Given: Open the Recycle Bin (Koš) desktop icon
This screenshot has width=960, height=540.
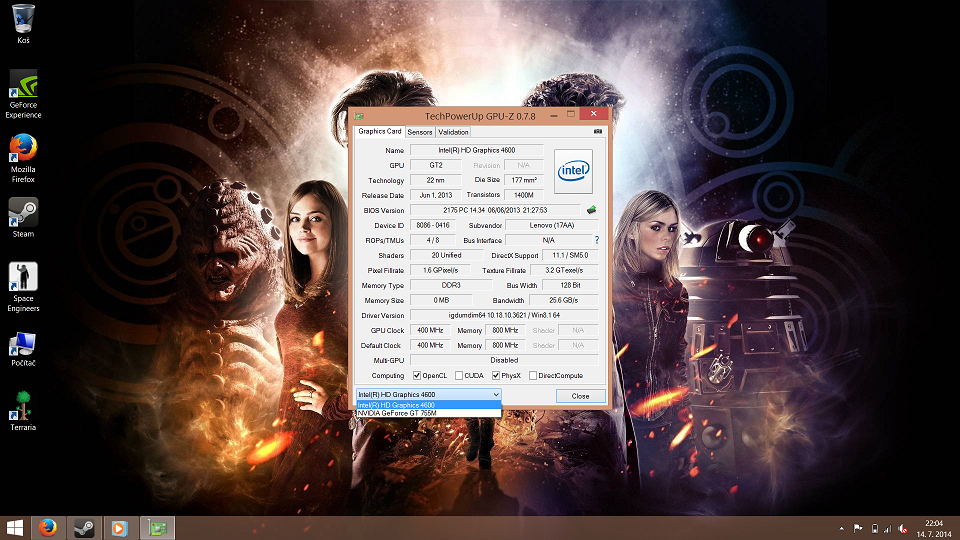Looking at the screenshot, I should [x=23, y=23].
